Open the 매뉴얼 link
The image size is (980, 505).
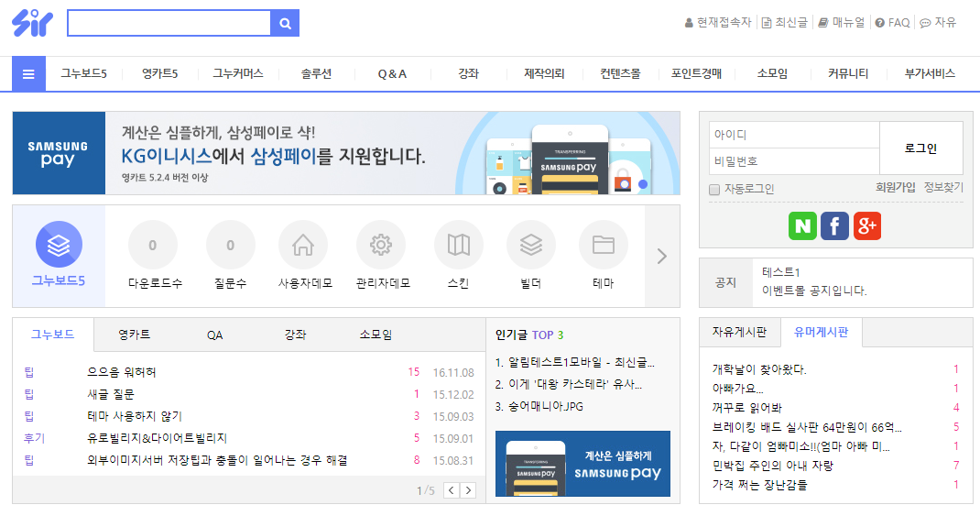tap(842, 23)
